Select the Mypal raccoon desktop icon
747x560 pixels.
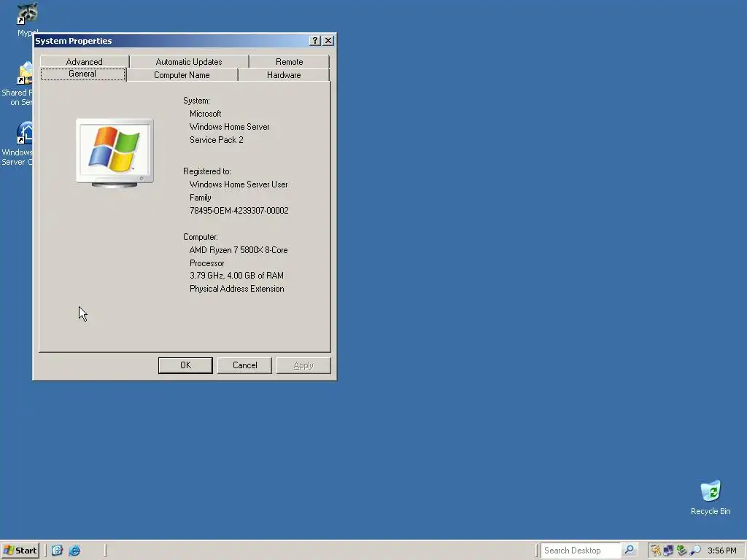click(x=27, y=20)
